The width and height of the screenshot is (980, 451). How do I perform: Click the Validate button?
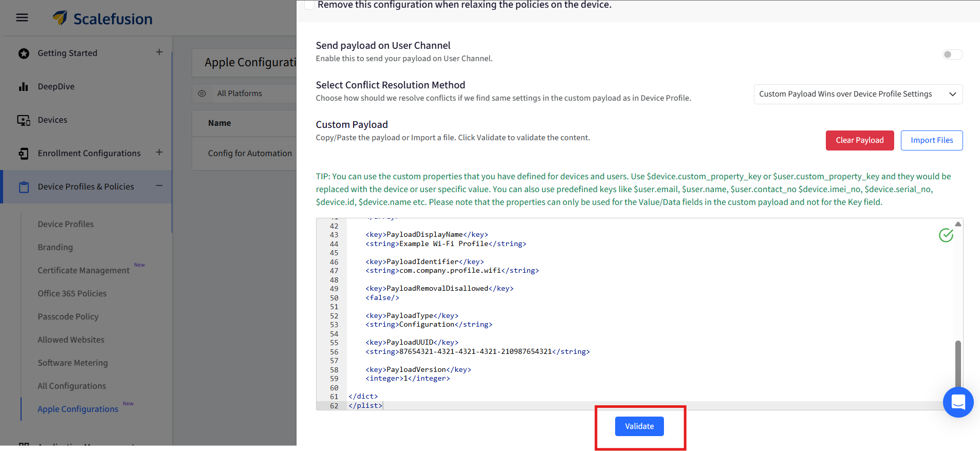[x=639, y=426]
